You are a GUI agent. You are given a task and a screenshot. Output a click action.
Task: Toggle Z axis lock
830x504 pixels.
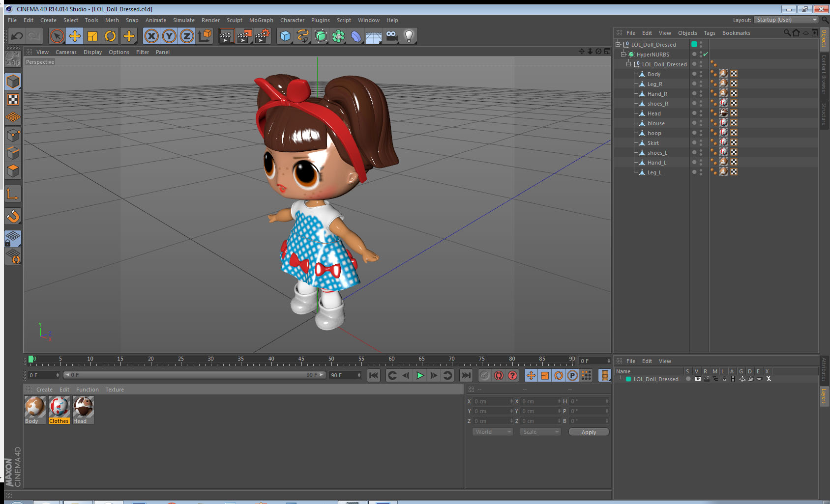[187, 36]
